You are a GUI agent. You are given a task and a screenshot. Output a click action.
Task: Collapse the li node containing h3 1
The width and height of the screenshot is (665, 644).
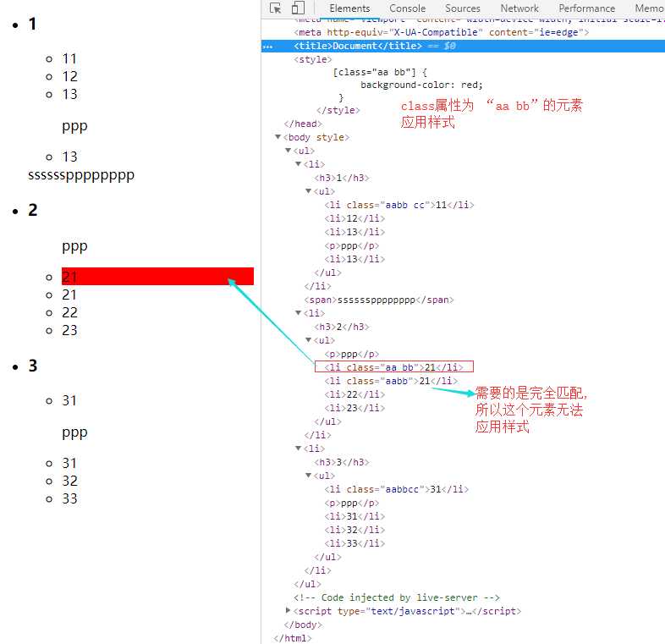(x=298, y=164)
